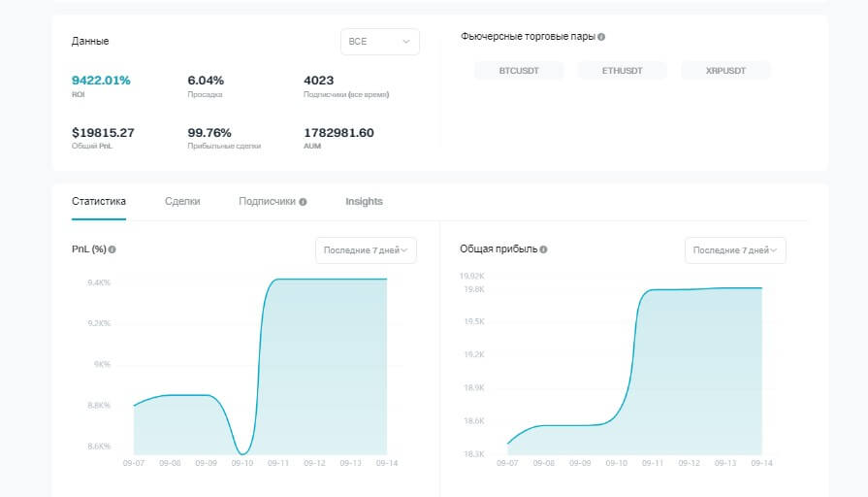Select the ETHUSDT trading pair

623,71
